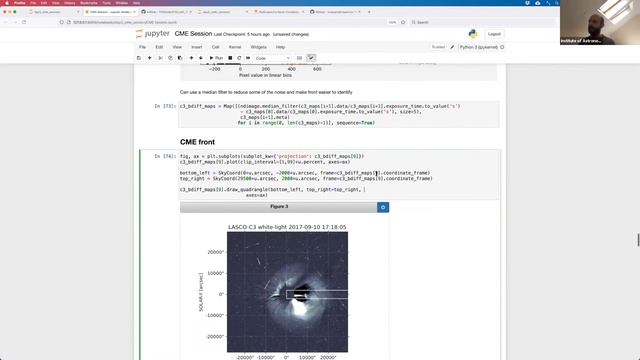Screen dimensions: 640x360
Task: Click the bookmark star icon in address bar
Action: pyautogui.click(x=403, y=22)
